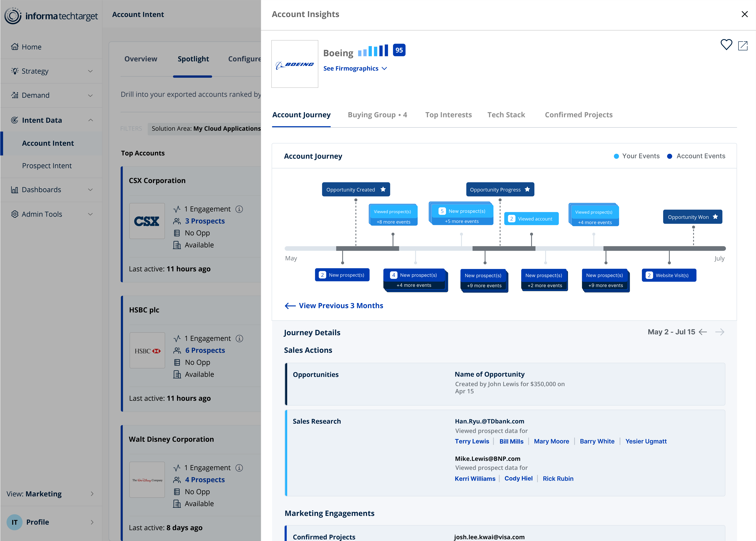This screenshot has width=756, height=541.
Task: Click info icon next to HSBC Engagement
Action: tap(239, 338)
